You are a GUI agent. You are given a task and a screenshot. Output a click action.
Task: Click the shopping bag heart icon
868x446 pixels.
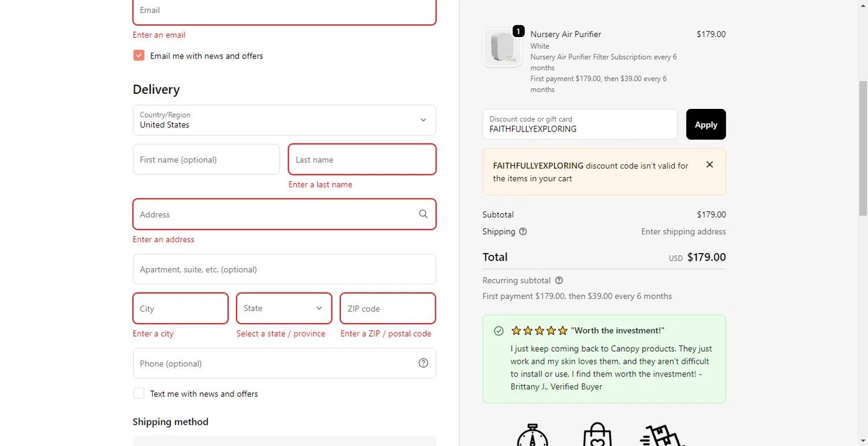597,434
